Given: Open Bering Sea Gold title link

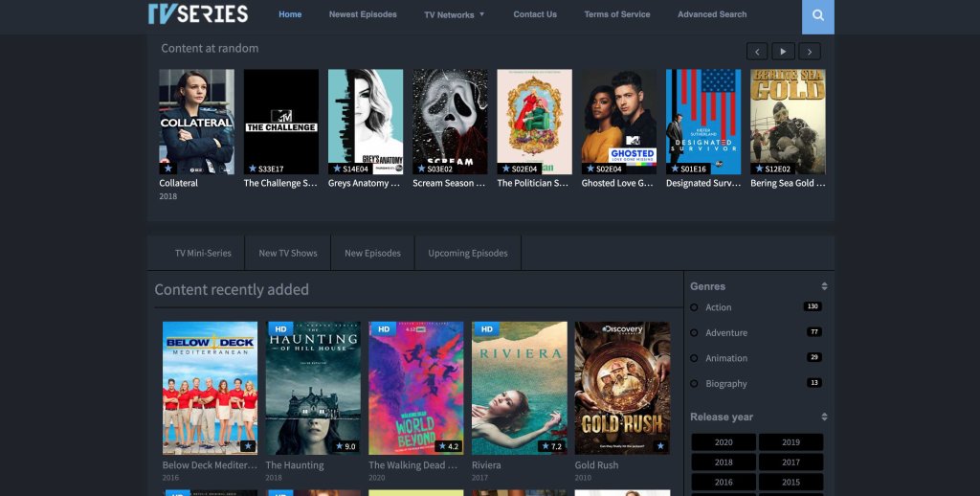Looking at the screenshot, I should tap(788, 183).
